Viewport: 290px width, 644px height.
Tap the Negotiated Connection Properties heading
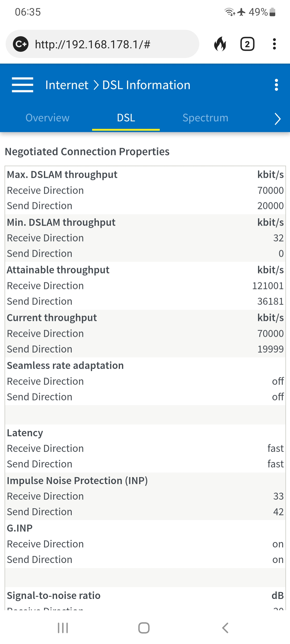tap(87, 152)
